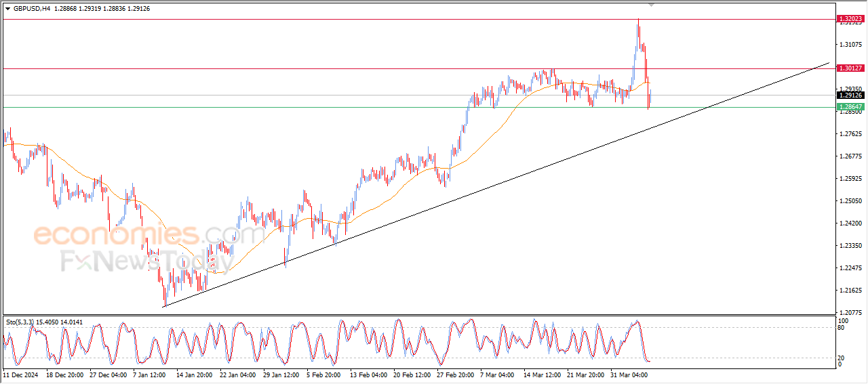
Task: Click the 27 Feb 20:00 time axis label
Action: pyautogui.click(x=455, y=374)
